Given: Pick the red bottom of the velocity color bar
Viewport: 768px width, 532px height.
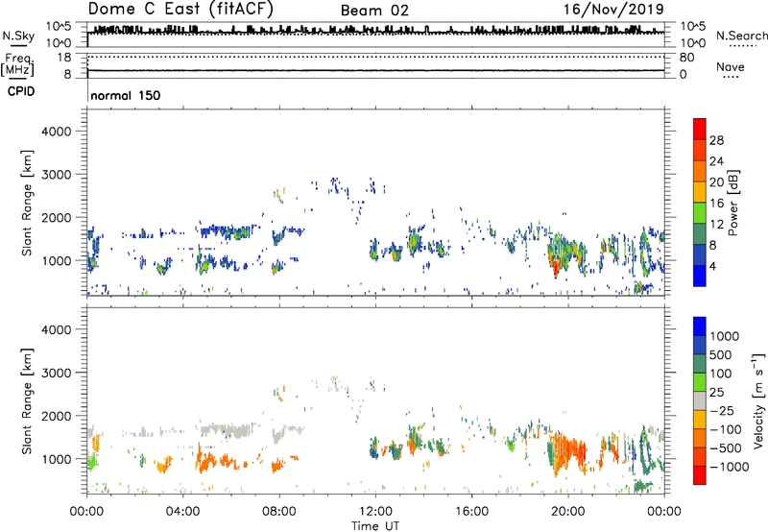Looking at the screenshot, I should 700,475.
